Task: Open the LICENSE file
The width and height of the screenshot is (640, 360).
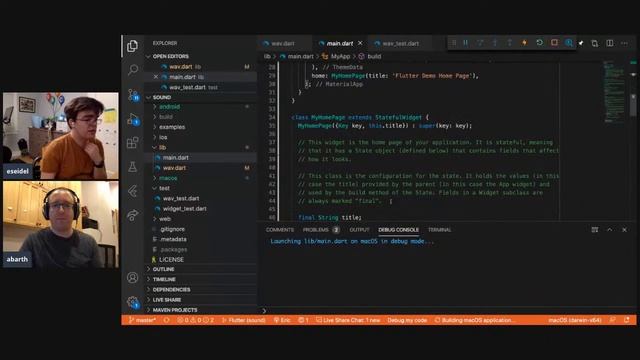Action: (x=171, y=260)
